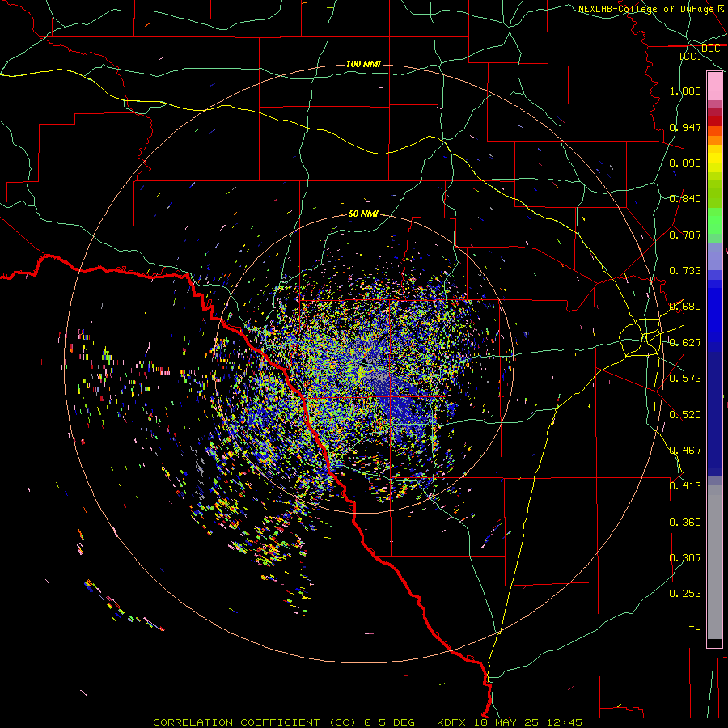This screenshot has height=728, width=728.
Task: Select the 0.680 legend value
Action: click(685, 307)
